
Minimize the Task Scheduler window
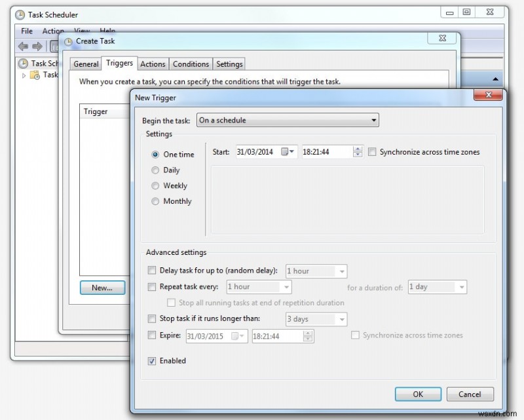[449, 12]
